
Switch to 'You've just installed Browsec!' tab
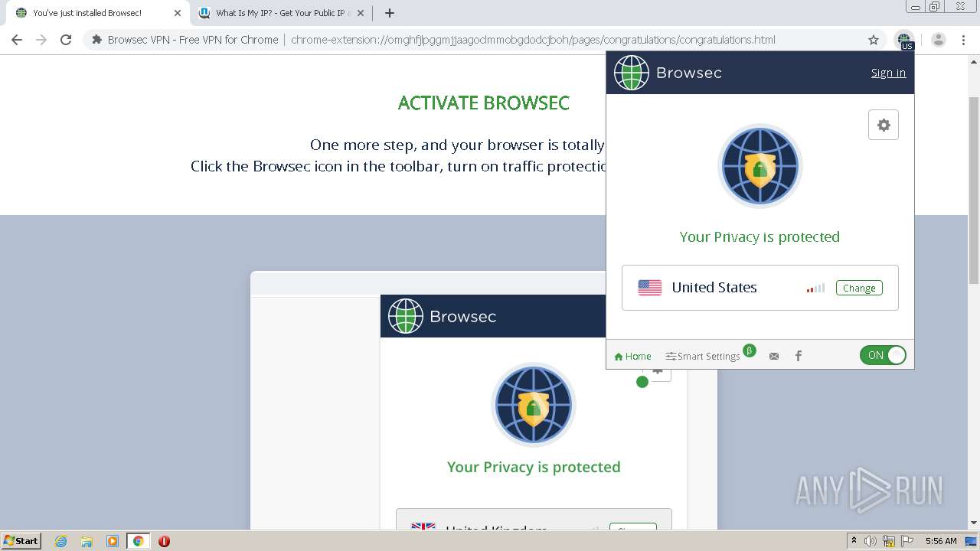tap(93, 13)
